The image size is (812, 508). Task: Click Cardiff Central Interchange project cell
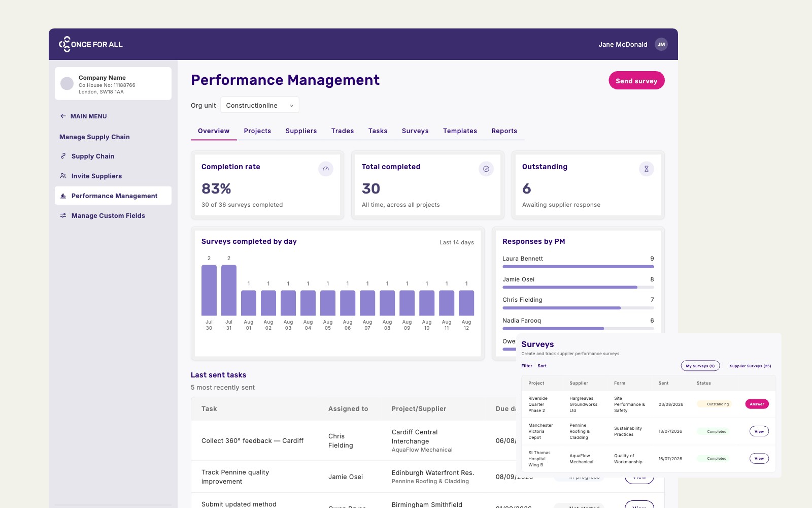tap(422, 440)
